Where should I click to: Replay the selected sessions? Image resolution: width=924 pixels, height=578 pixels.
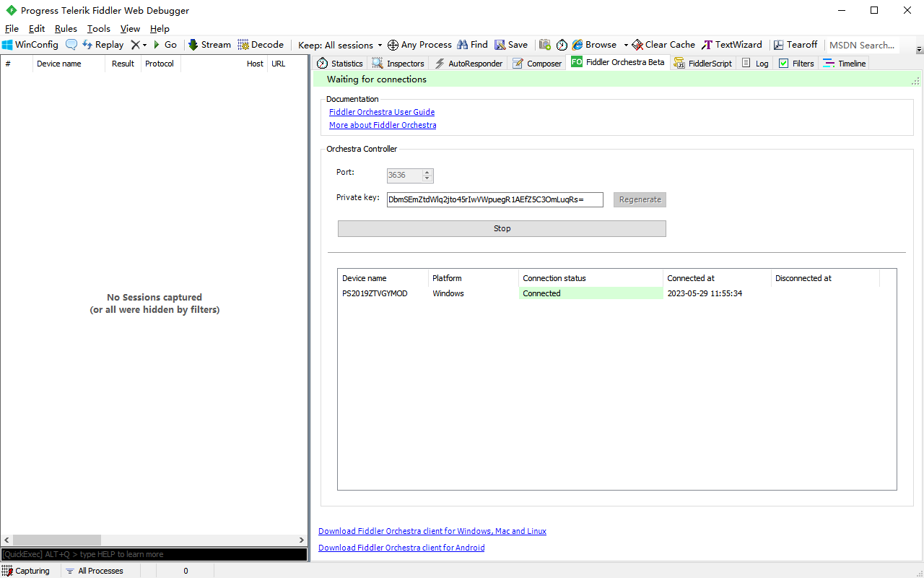pos(103,45)
